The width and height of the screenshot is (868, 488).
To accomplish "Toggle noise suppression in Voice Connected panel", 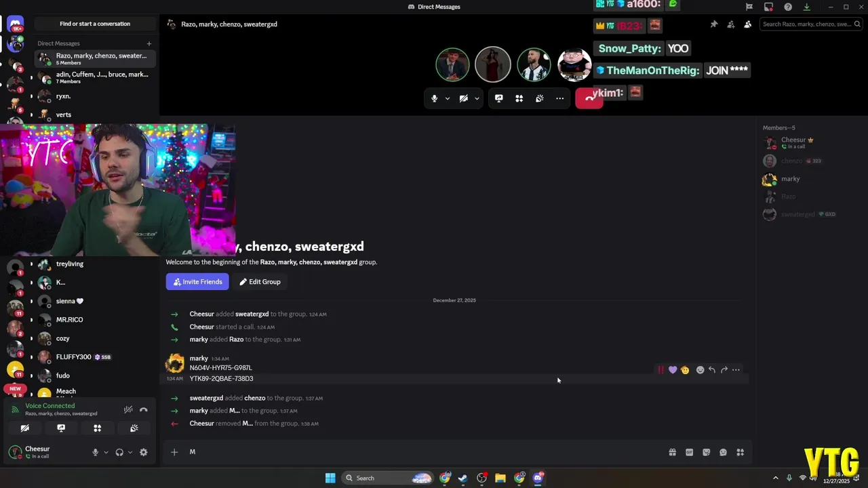I will point(128,409).
